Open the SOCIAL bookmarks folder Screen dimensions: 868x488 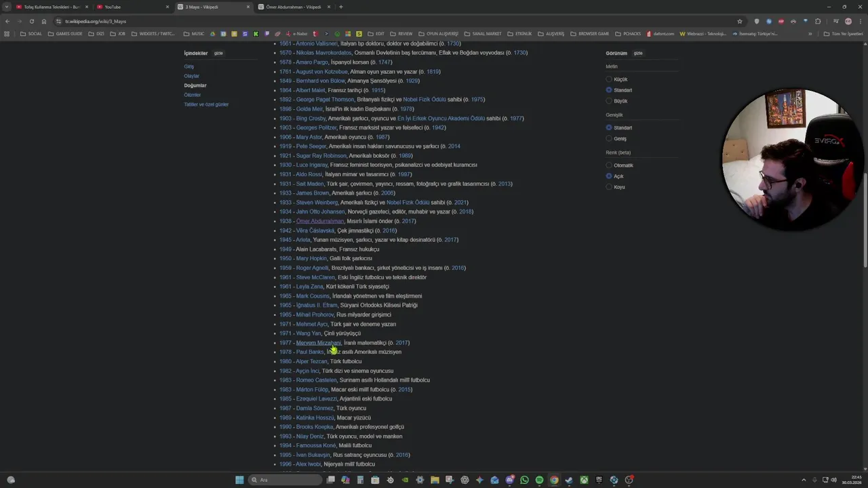[x=31, y=34]
